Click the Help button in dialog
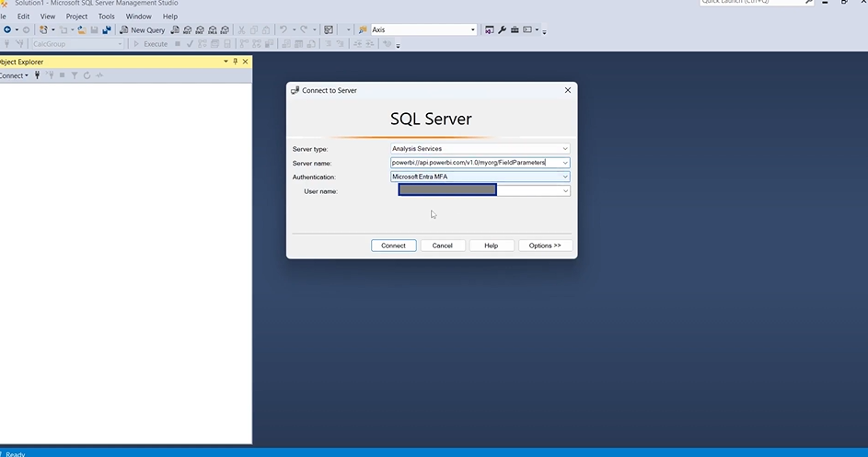The image size is (868, 457). coord(491,246)
